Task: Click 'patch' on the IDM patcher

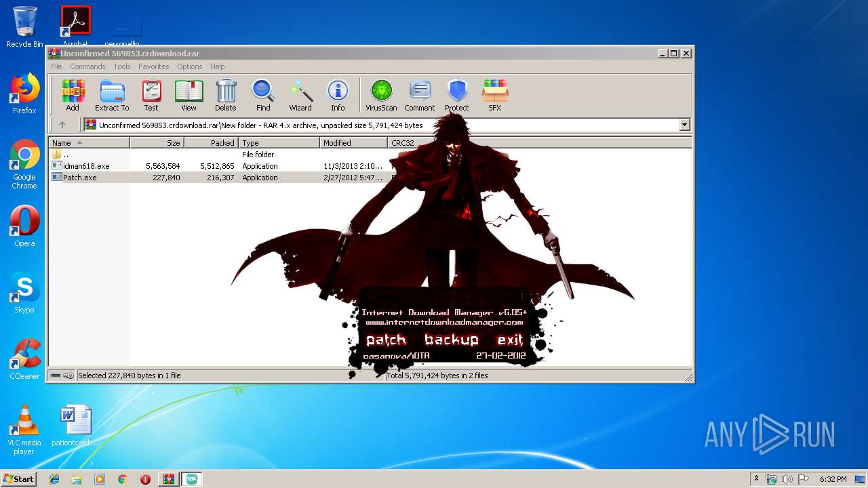Action: [x=386, y=340]
